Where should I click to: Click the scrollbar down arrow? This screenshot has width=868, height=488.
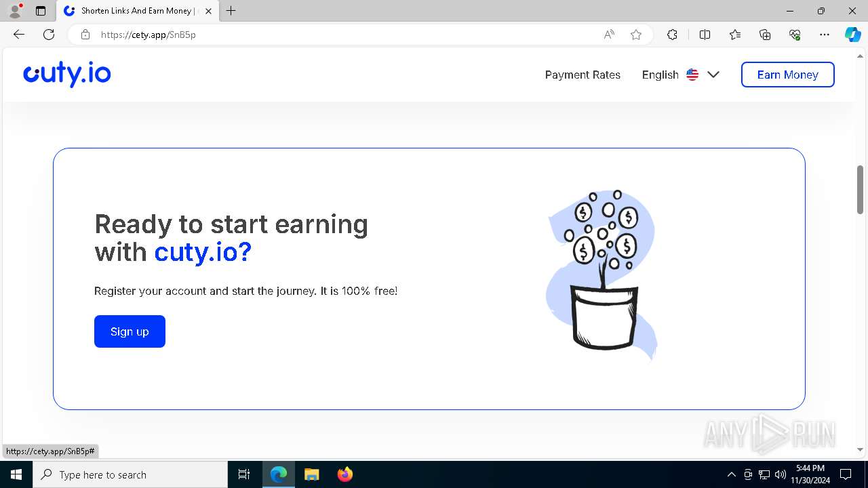pyautogui.click(x=860, y=449)
